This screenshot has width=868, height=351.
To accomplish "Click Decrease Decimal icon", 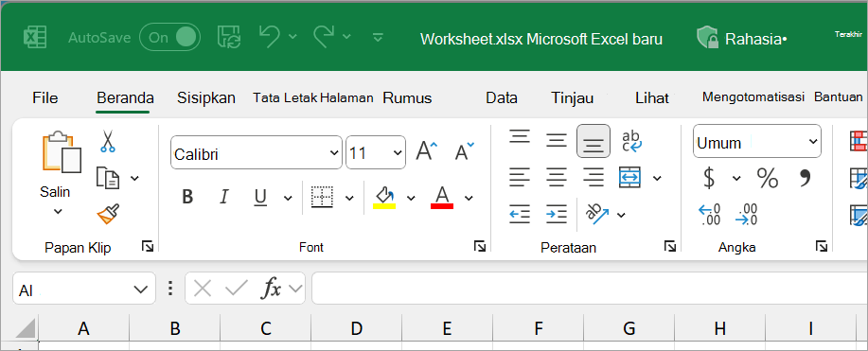I will pyautogui.click(x=747, y=214).
